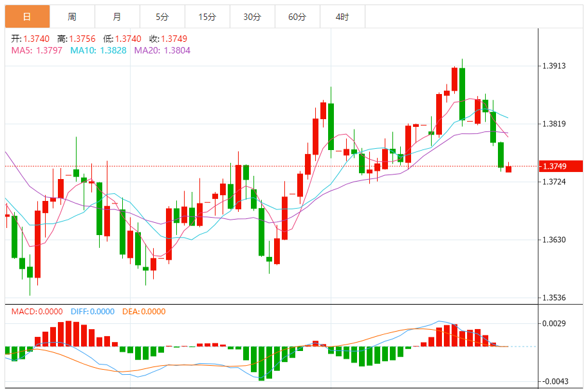The height and width of the screenshot is (389, 588).
Task: Click the DIFF:0.0000 indicator label
Action: coord(93,312)
